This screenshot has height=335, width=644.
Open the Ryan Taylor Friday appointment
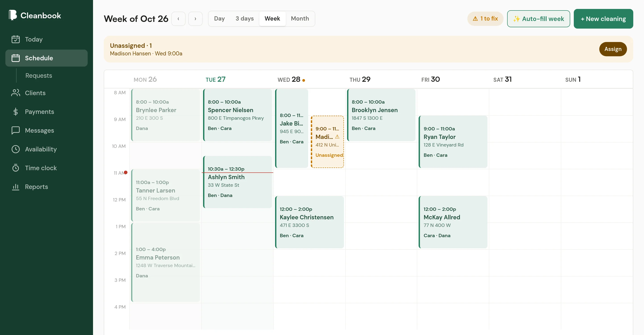tap(453, 142)
